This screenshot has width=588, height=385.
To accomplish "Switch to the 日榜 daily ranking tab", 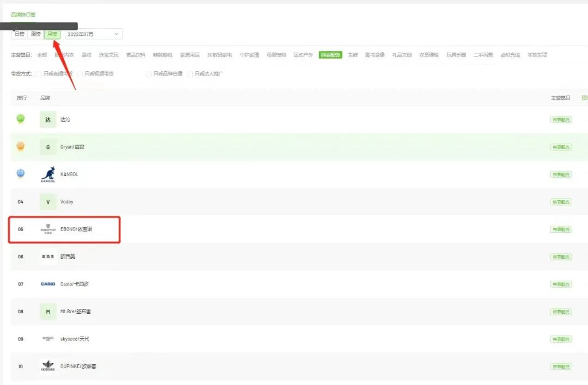I will (20, 34).
